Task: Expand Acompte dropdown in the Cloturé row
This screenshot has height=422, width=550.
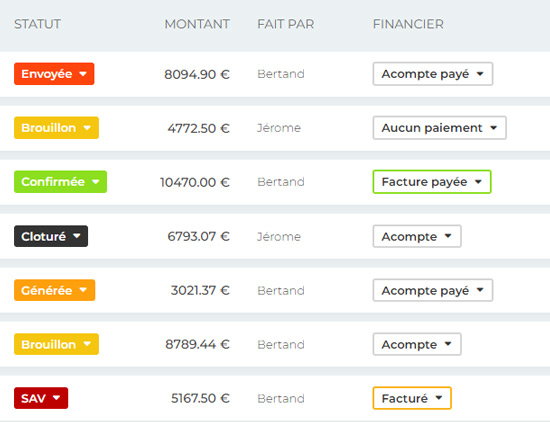Action: pos(417,236)
